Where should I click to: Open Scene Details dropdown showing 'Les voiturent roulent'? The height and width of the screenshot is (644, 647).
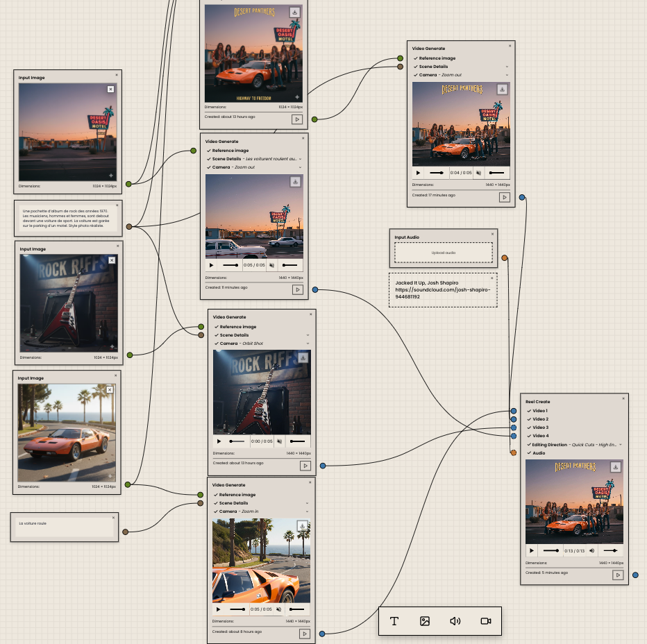point(300,159)
